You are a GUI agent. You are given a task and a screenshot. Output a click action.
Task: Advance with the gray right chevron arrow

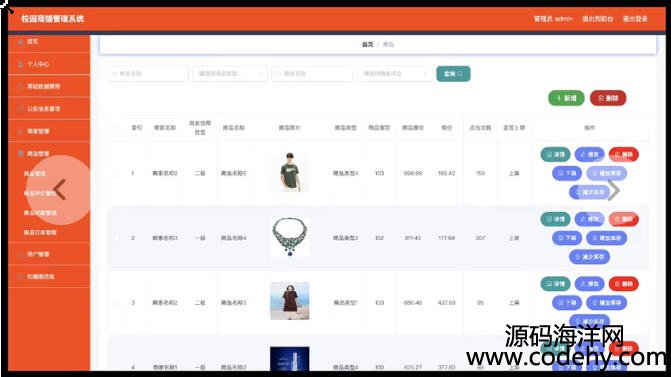613,190
